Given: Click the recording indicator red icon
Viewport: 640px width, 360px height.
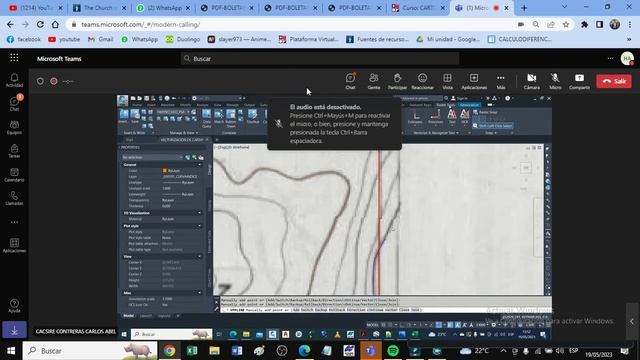Looking at the screenshot, I should (x=54, y=81).
